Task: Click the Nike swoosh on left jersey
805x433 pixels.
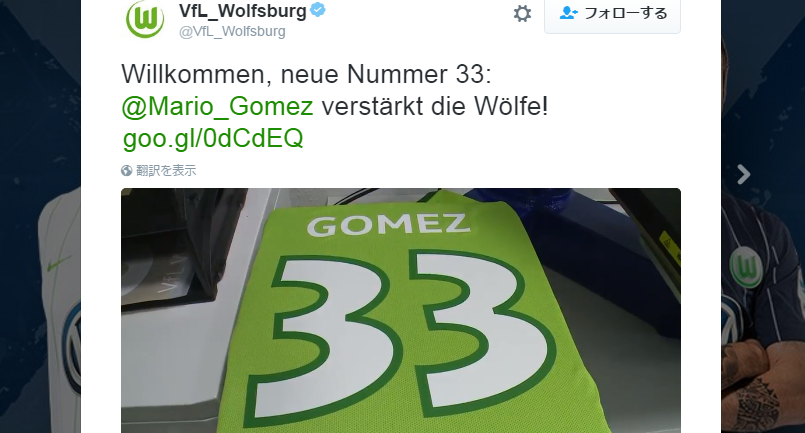Action: pyautogui.click(x=58, y=265)
